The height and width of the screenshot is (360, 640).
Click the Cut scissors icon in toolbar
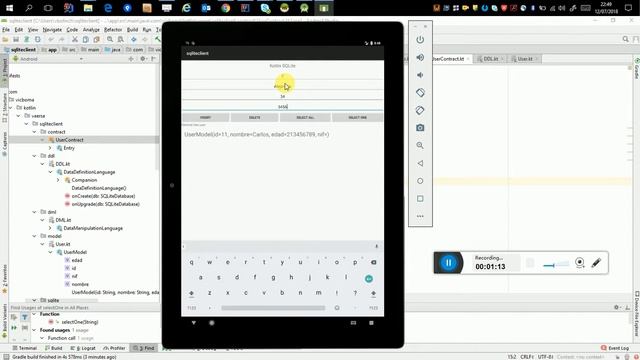(x=75, y=39)
